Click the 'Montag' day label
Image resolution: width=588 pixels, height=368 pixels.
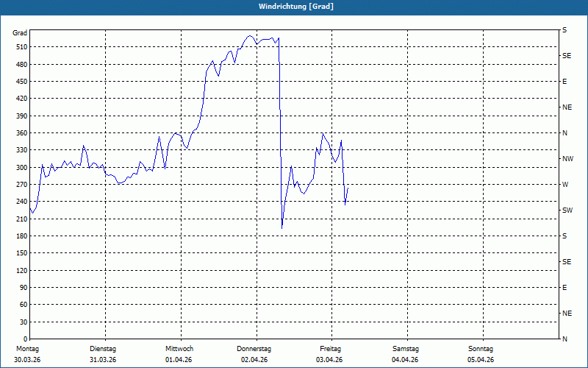click(x=27, y=349)
